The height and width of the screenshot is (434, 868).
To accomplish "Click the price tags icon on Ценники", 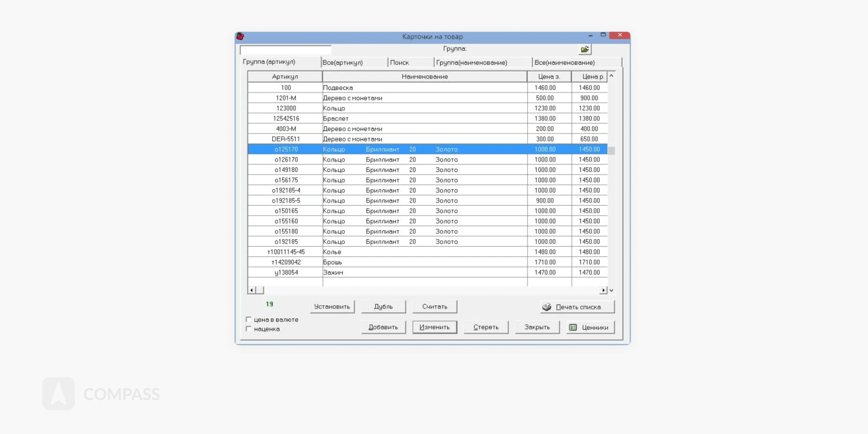I will (x=573, y=328).
